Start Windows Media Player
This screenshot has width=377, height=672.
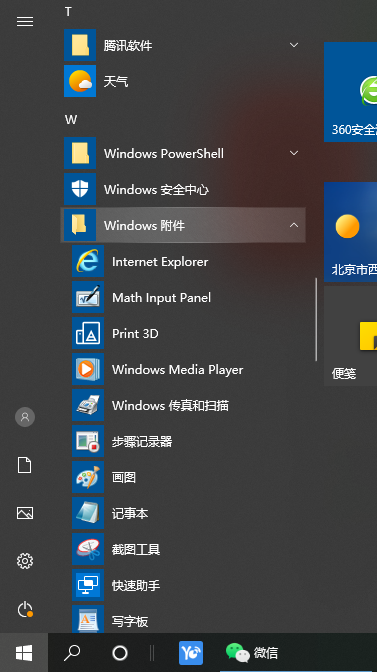183,369
